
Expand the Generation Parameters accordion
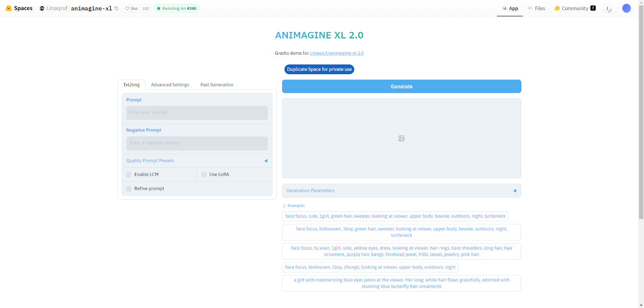click(x=401, y=191)
